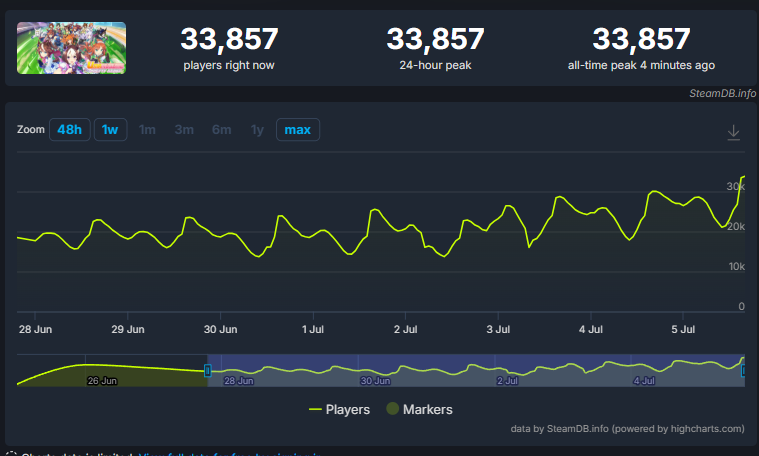Select the 1m zoom range
The image size is (759, 456).
coord(147,130)
